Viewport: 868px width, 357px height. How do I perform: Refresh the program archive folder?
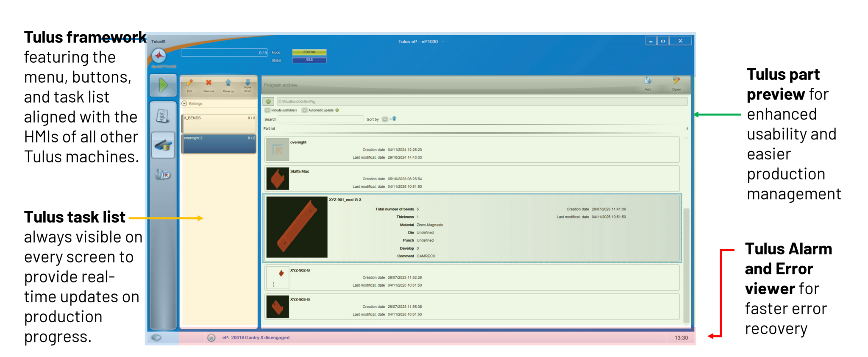click(x=268, y=101)
